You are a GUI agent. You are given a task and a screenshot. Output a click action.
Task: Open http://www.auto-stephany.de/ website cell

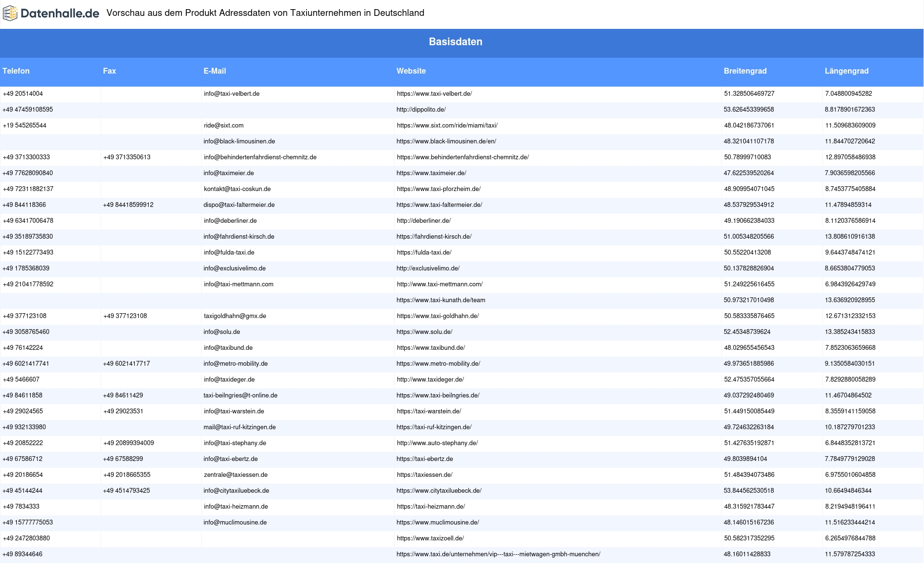point(437,443)
